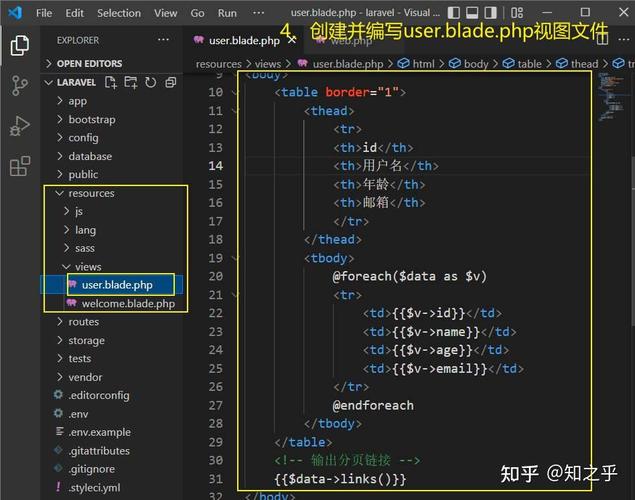Click the code minimap preview
This screenshot has width=635, height=500.
[612, 97]
